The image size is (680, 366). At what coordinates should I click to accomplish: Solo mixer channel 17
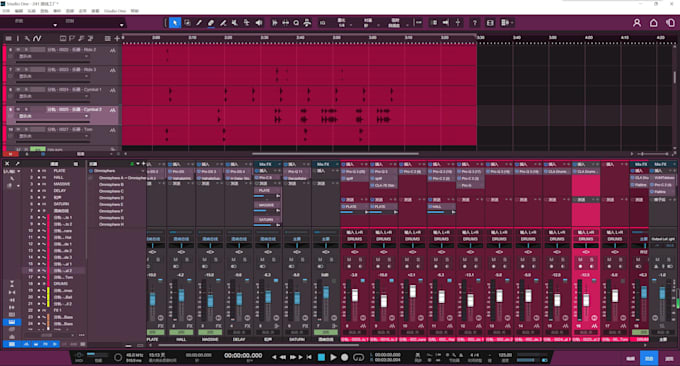click(621, 259)
